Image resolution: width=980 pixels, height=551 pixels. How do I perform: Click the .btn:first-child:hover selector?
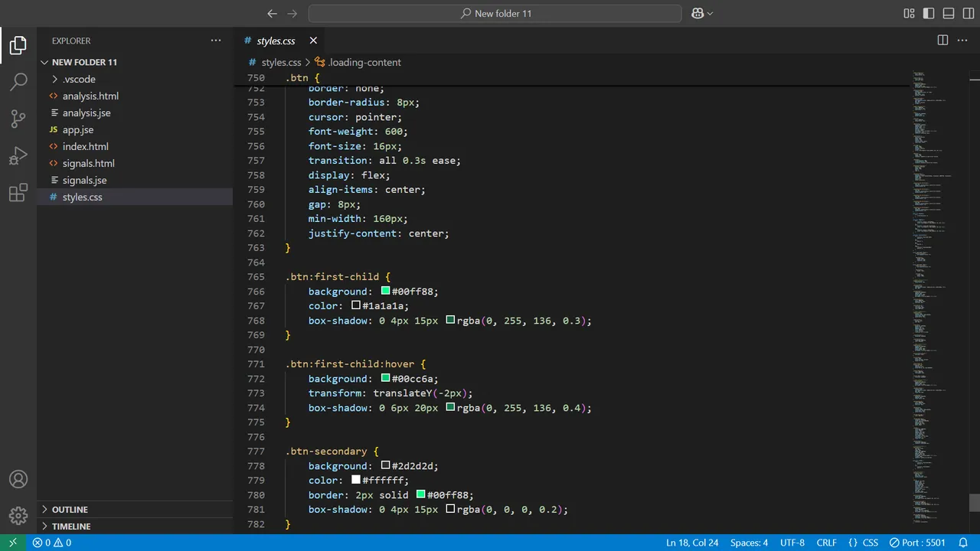[x=350, y=364]
